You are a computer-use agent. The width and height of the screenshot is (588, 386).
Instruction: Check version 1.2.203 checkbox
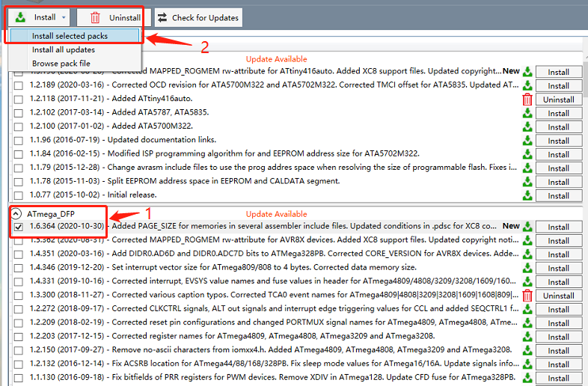19,337
